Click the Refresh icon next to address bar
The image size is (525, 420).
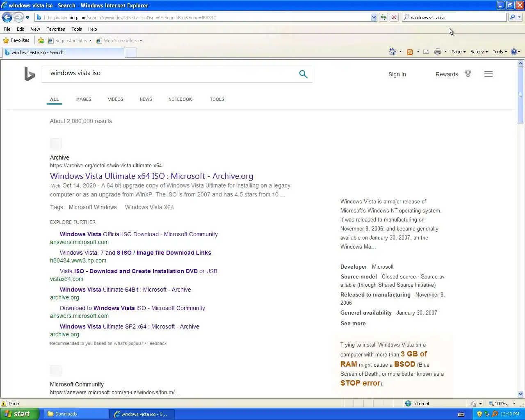pyautogui.click(x=383, y=17)
